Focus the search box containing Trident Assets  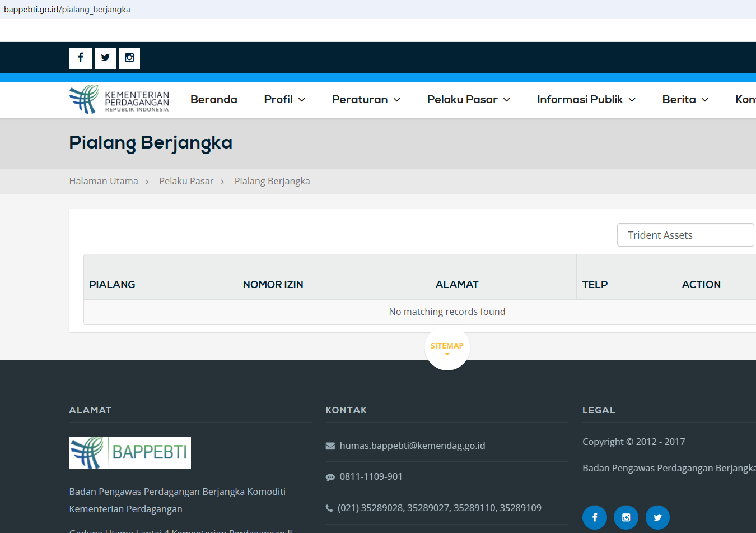pyautogui.click(x=685, y=235)
